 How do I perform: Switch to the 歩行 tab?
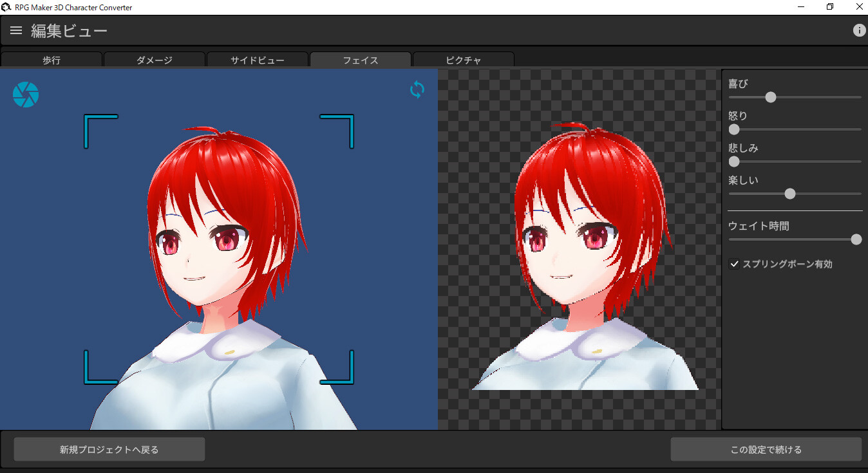51,60
